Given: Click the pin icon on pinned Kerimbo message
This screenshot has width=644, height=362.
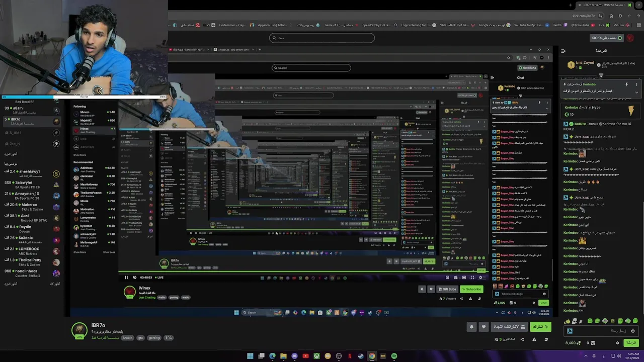Looking at the screenshot, I should click(x=626, y=84).
